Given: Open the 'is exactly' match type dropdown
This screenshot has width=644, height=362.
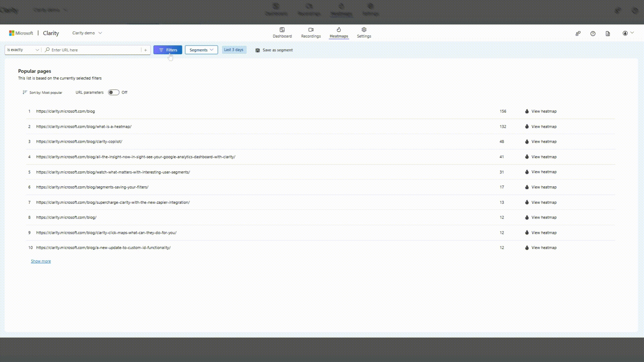Looking at the screenshot, I should [x=23, y=50].
